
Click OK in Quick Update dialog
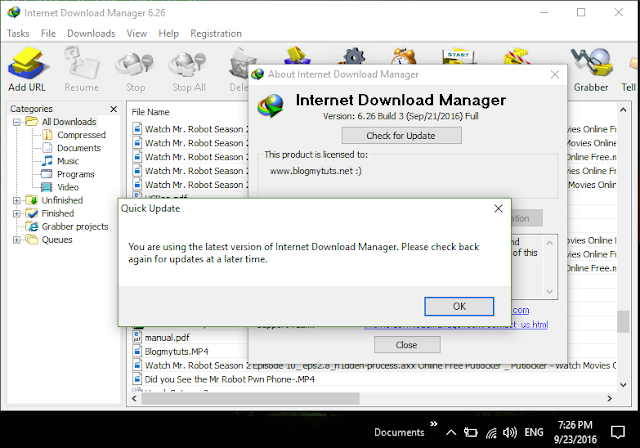click(x=459, y=306)
